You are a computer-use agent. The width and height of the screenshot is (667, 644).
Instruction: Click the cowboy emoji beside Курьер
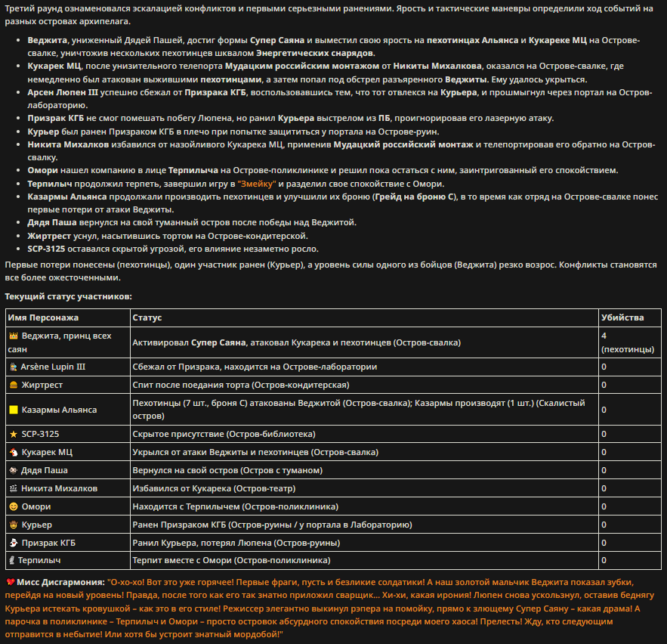point(14,525)
